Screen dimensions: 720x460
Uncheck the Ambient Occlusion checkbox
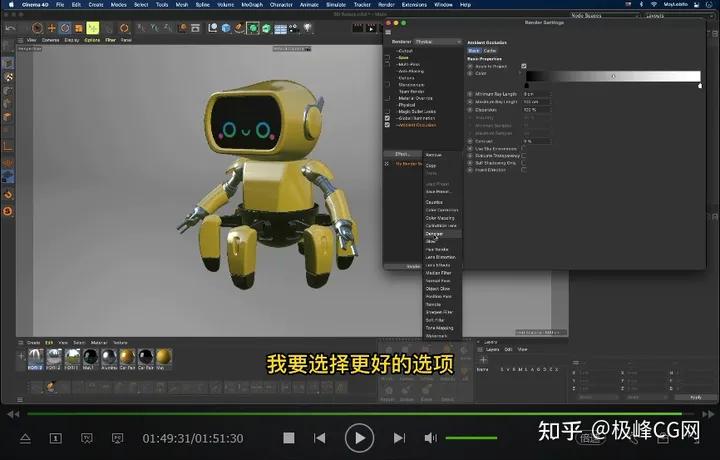click(388, 125)
